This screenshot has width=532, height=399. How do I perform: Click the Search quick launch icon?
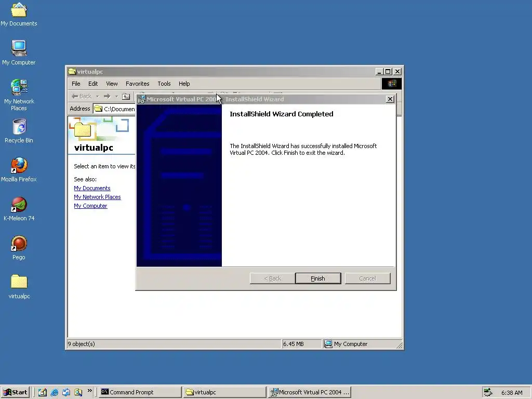[x=78, y=392]
